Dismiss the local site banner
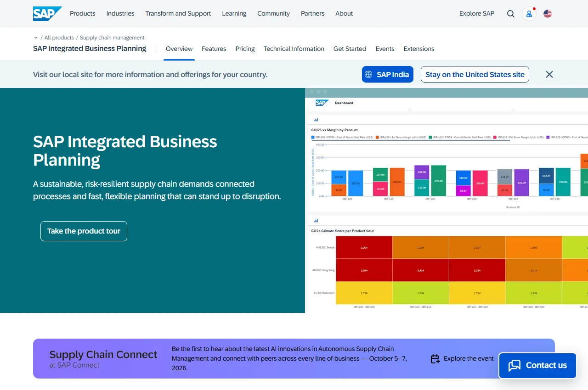 pyautogui.click(x=549, y=74)
